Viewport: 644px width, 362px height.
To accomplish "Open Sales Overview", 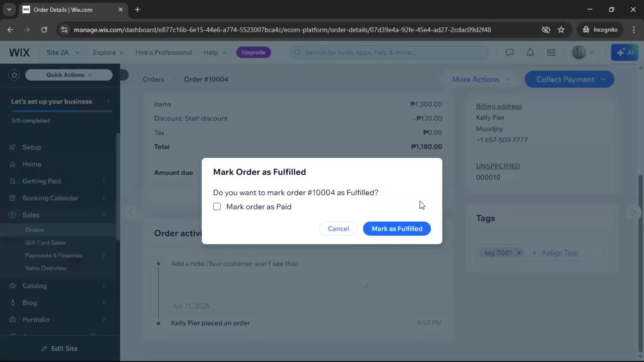I will pos(46,268).
